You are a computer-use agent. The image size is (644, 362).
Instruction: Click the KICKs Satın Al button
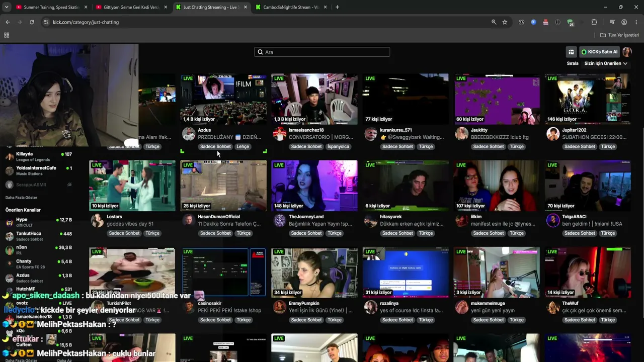(599, 52)
